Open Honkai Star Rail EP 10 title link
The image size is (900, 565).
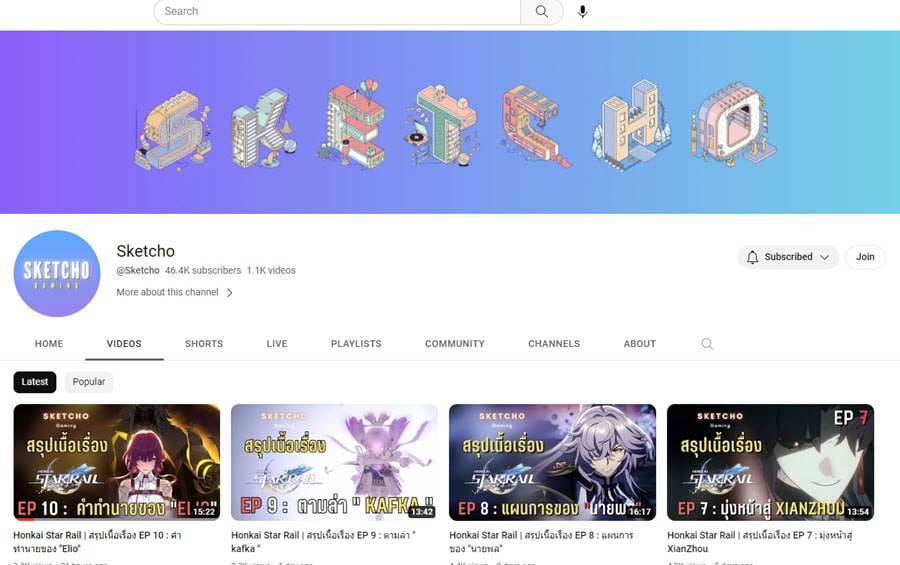coord(97,542)
